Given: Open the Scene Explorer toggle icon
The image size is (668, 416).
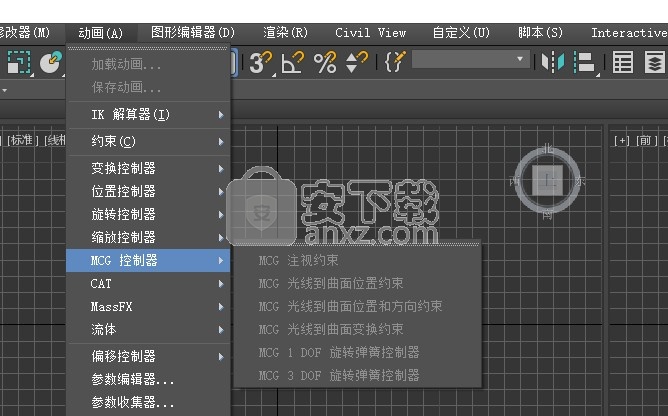Looking at the screenshot, I should 622,62.
